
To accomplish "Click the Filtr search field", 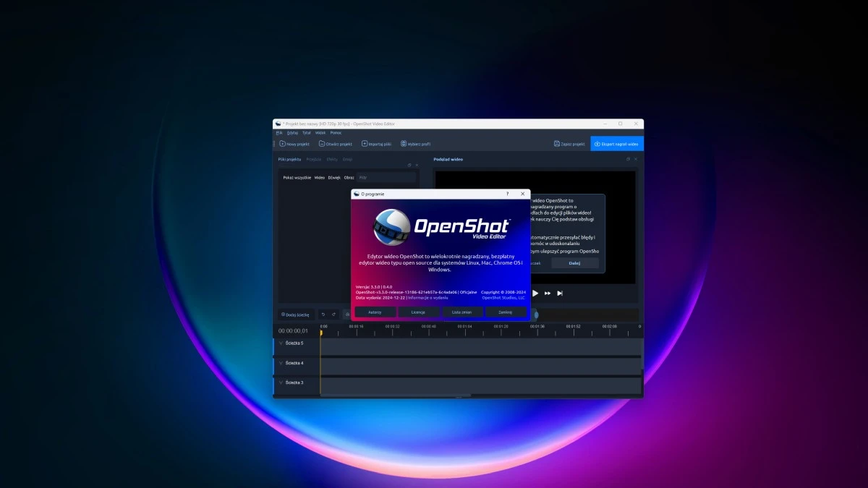I will point(386,177).
